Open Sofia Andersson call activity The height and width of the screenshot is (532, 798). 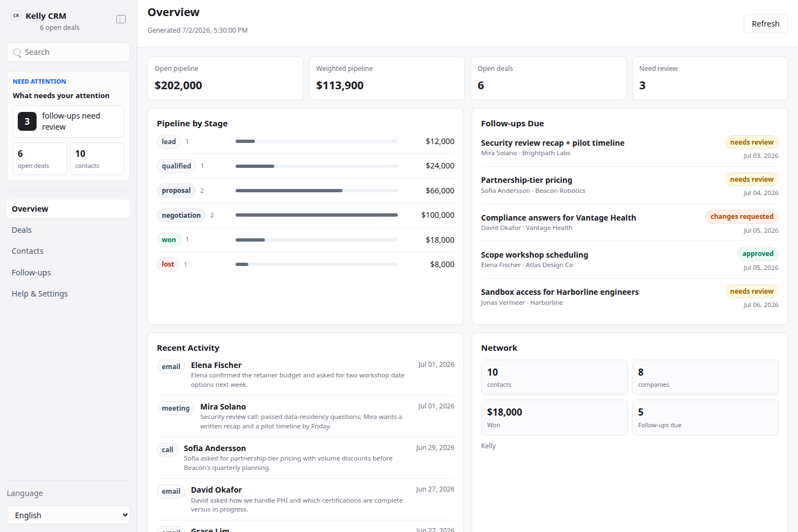(305, 458)
